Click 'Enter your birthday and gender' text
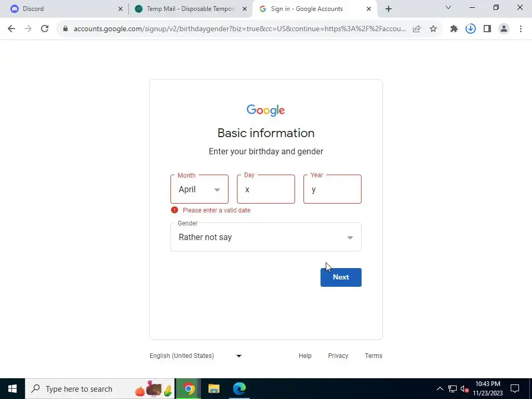Viewport: 532px width, 399px height. click(x=266, y=151)
